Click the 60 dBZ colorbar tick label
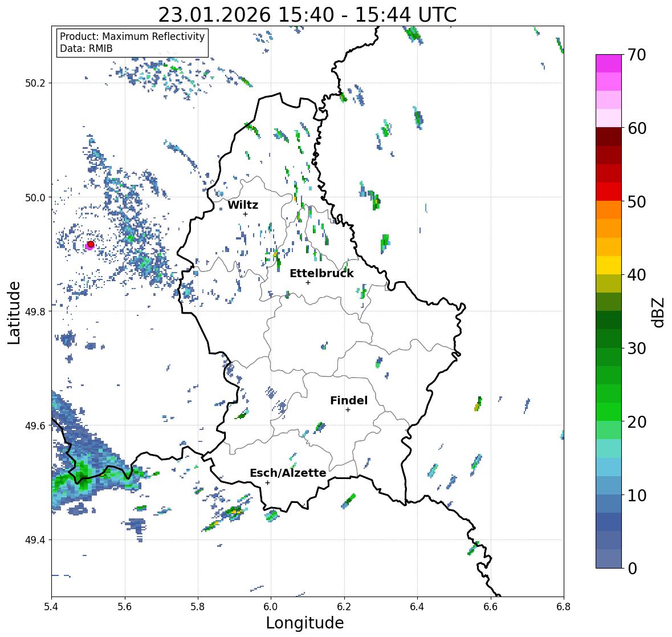This screenshot has width=672, height=637. 637,128
